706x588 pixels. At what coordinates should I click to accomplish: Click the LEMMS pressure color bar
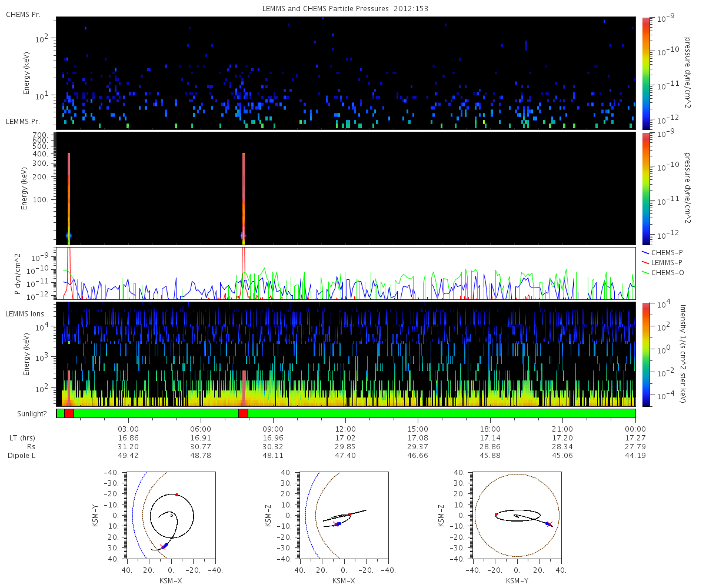tap(645, 188)
